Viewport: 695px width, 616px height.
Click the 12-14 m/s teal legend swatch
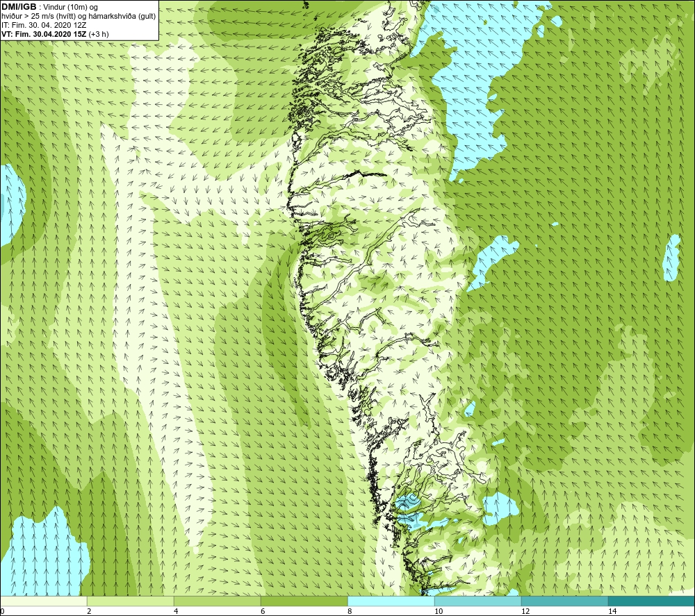pyautogui.click(x=564, y=601)
